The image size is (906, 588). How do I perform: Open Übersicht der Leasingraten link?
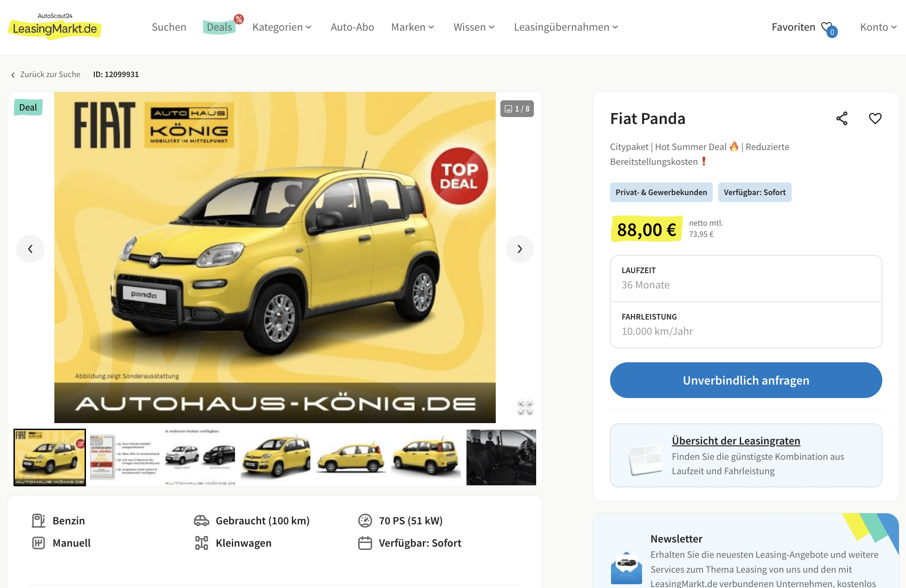tap(735, 440)
